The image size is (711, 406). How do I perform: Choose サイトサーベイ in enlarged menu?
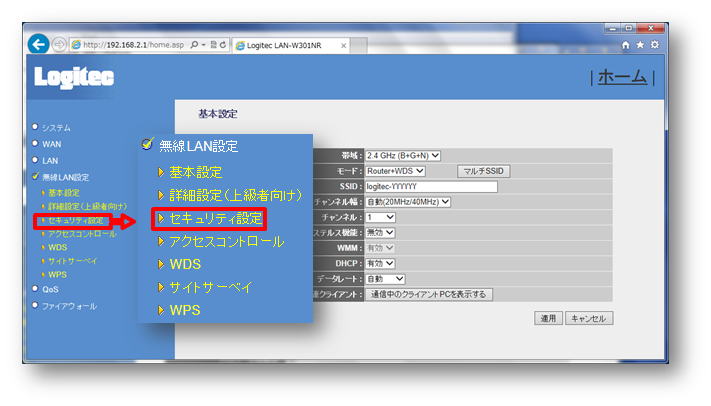coord(211,288)
